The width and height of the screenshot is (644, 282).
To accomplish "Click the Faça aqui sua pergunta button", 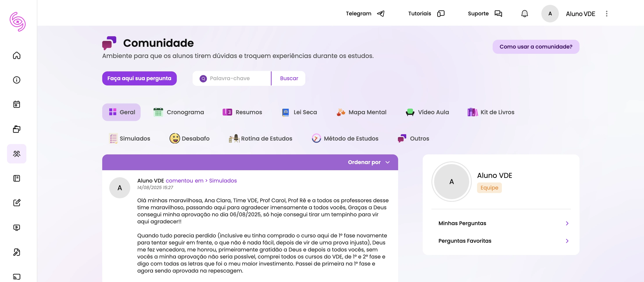I will coord(139,78).
